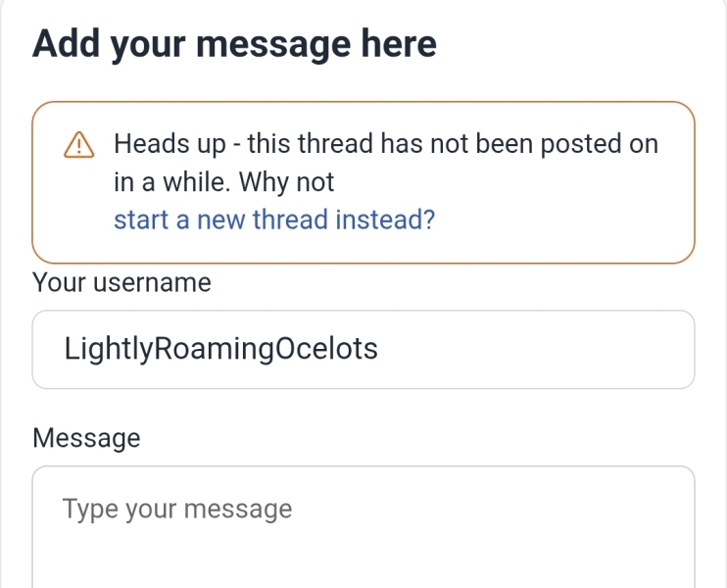
Task: Click empty space below the message placeholder
Action: click(x=363, y=557)
